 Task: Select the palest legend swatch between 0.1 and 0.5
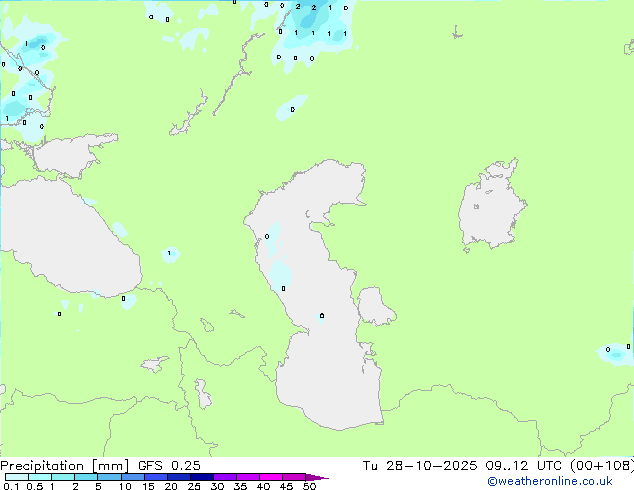(x=17, y=477)
